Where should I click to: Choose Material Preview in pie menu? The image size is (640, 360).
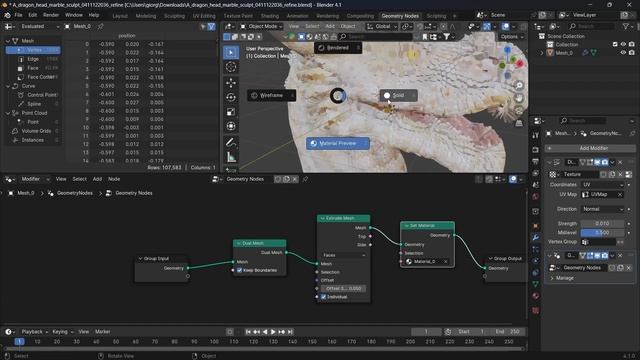pos(338,143)
